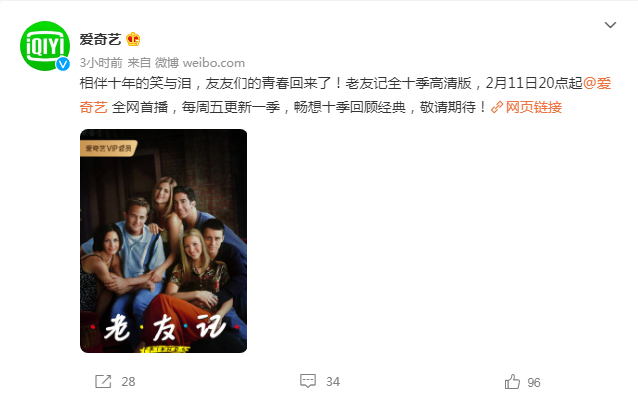The width and height of the screenshot is (638, 400).
Task: Open the 网页链接 hyperlink
Action: 533,107
